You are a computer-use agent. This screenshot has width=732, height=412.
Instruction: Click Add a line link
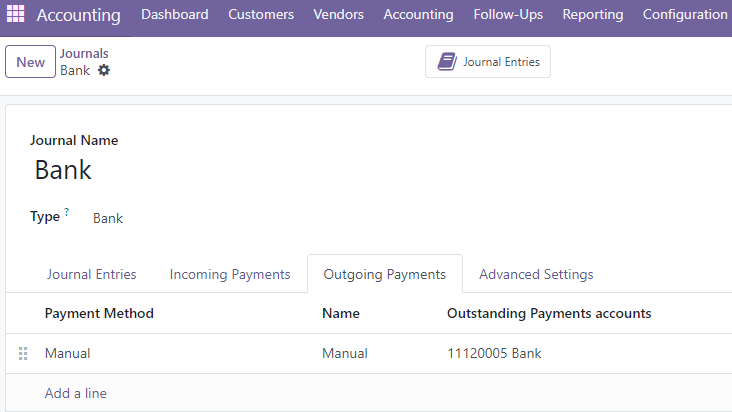pos(76,393)
